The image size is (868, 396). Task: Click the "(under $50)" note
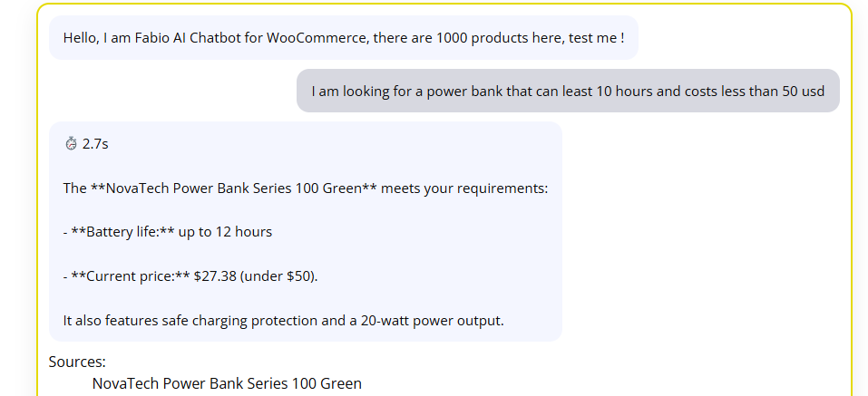click(281, 275)
